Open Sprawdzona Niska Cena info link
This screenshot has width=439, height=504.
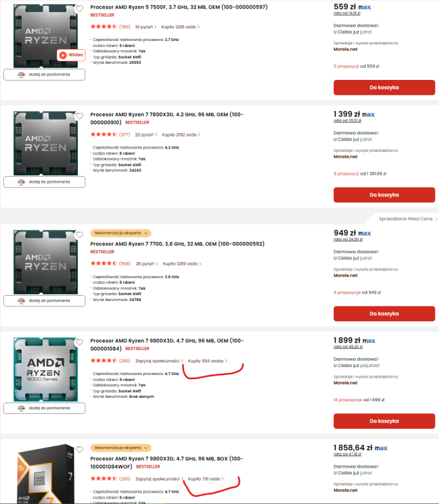[408, 219]
